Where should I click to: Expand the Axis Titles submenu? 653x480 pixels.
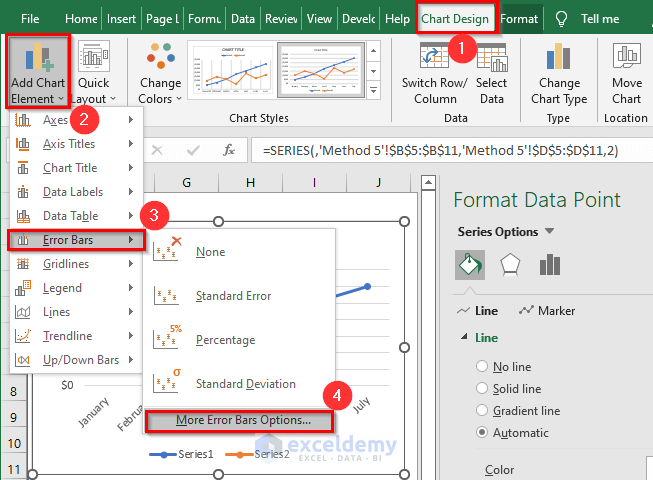click(76, 144)
